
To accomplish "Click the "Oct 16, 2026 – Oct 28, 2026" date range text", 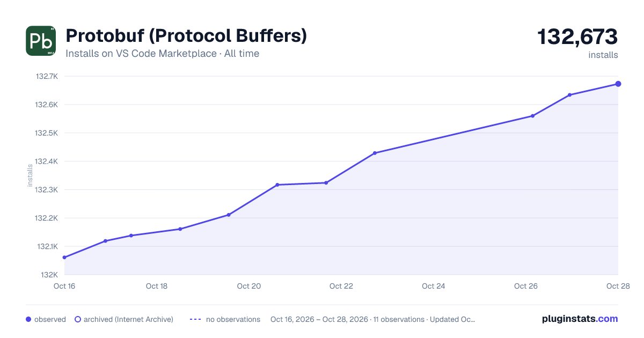I will (319, 319).
